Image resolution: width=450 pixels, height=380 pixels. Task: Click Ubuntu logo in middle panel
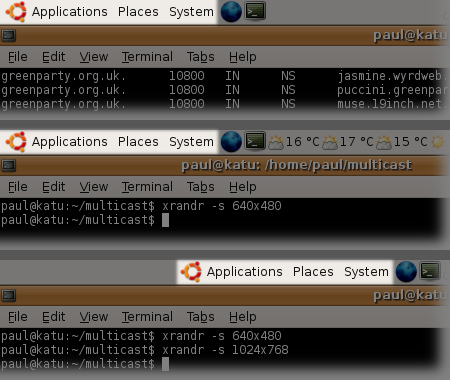[16, 142]
